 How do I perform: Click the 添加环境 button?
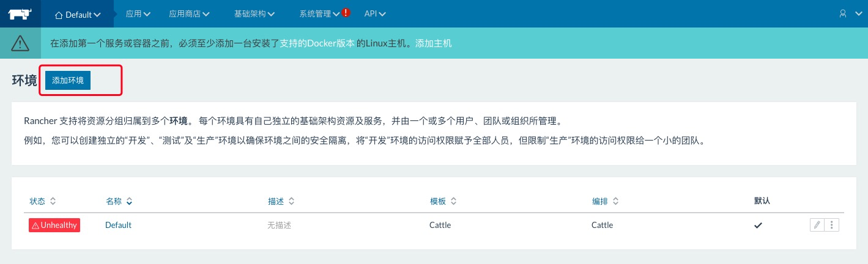[x=68, y=80]
